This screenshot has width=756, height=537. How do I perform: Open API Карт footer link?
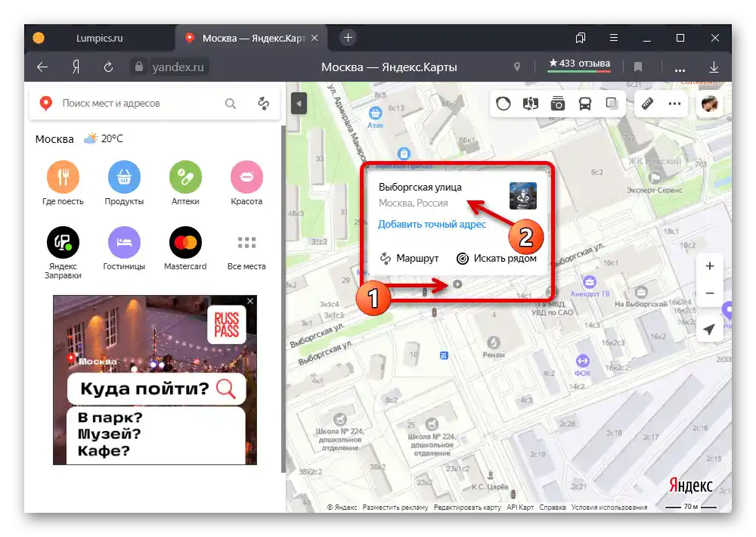[x=520, y=507]
